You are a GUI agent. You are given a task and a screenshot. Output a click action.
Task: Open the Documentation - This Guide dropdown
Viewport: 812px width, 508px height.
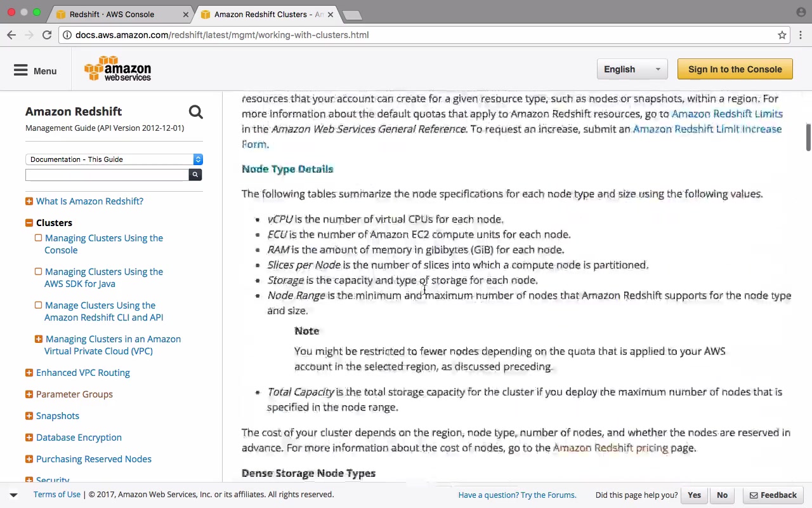[x=114, y=159]
